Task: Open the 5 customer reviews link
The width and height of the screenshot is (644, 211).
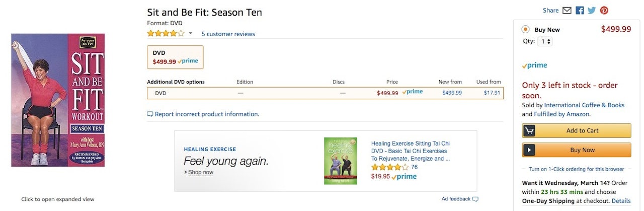Action: click(x=228, y=34)
